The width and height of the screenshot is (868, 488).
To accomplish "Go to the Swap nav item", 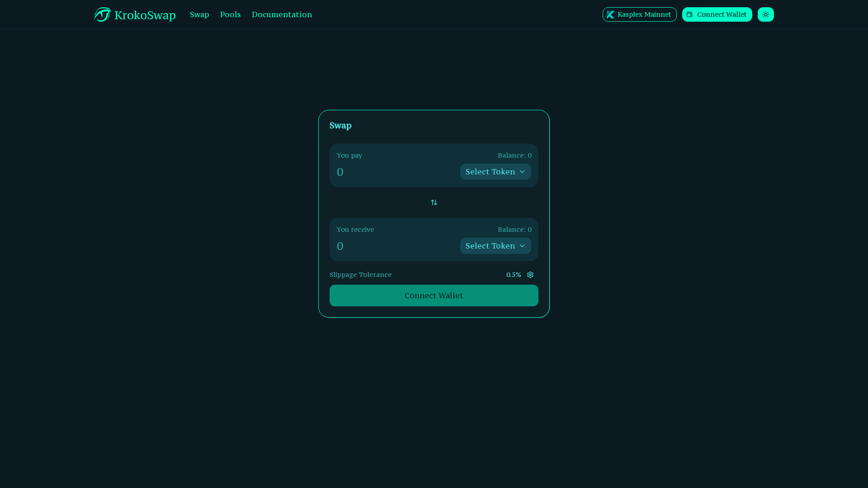I will tap(199, 14).
